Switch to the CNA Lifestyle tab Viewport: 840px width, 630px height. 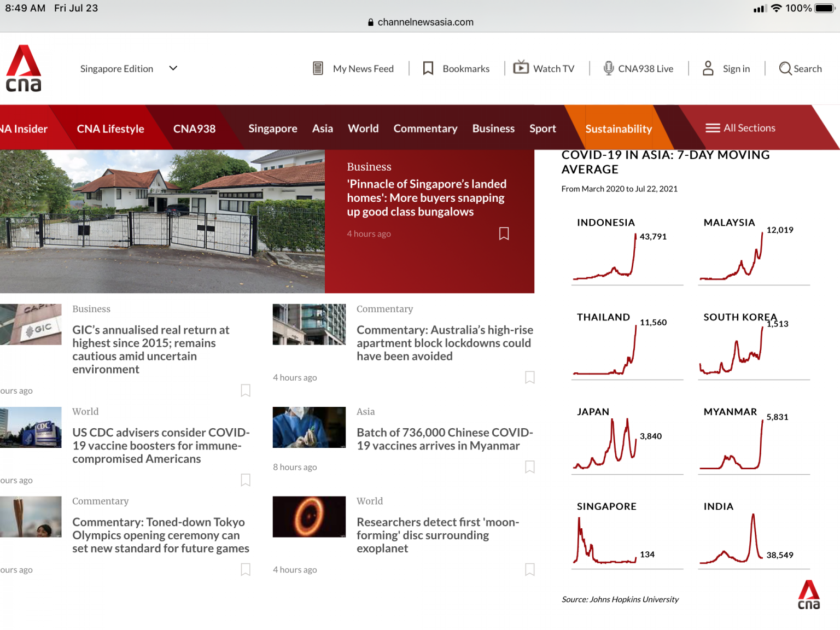[110, 129]
